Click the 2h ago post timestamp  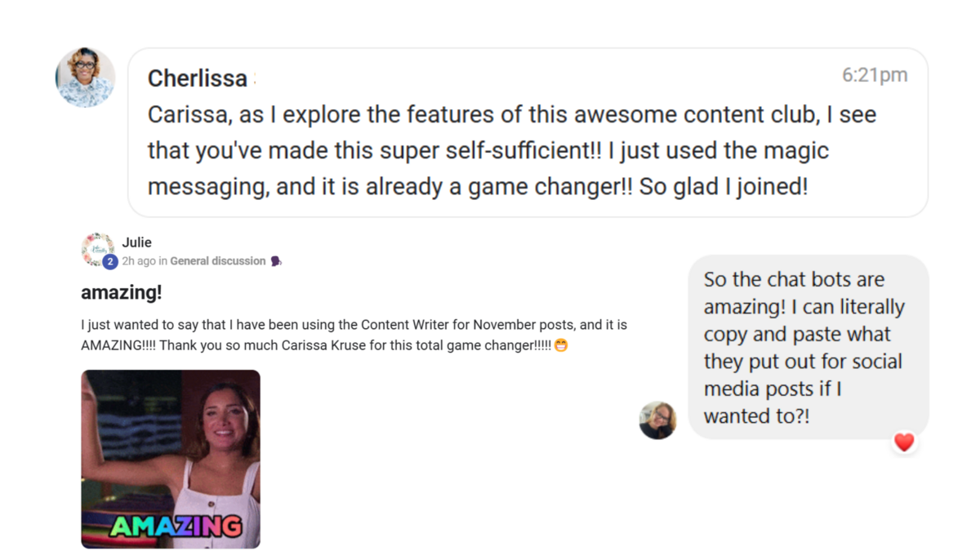tap(138, 261)
